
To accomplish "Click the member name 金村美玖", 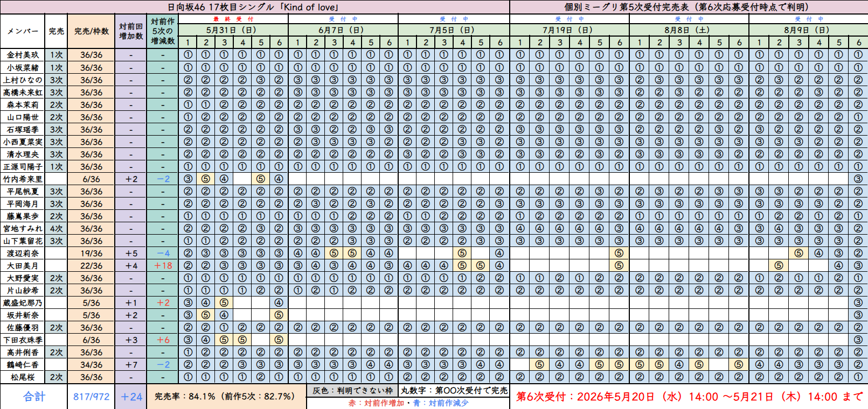I will (x=23, y=55).
